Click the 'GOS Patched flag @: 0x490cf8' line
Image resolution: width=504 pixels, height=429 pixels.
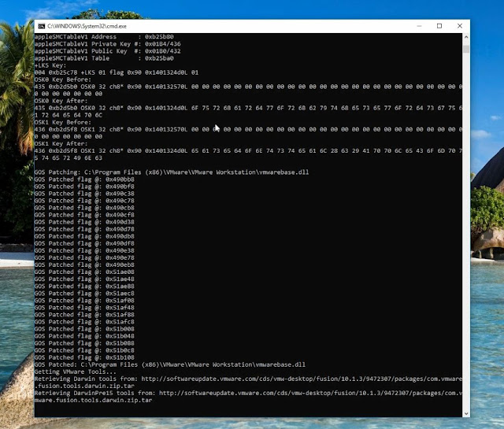click(84, 215)
